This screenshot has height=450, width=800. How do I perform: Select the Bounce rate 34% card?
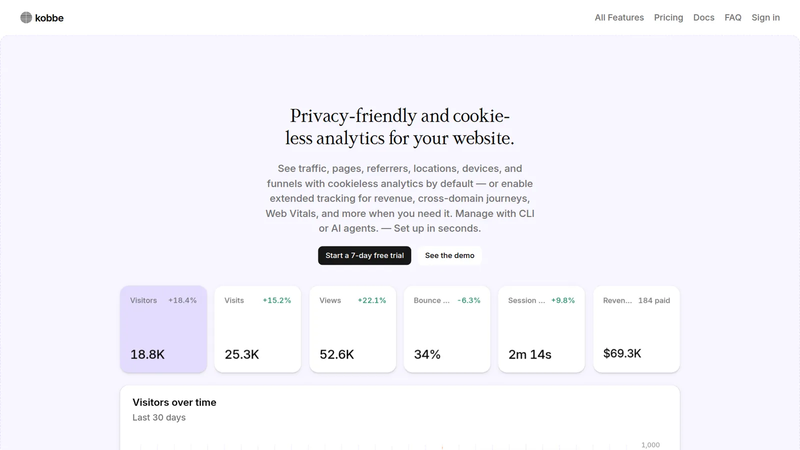click(447, 329)
